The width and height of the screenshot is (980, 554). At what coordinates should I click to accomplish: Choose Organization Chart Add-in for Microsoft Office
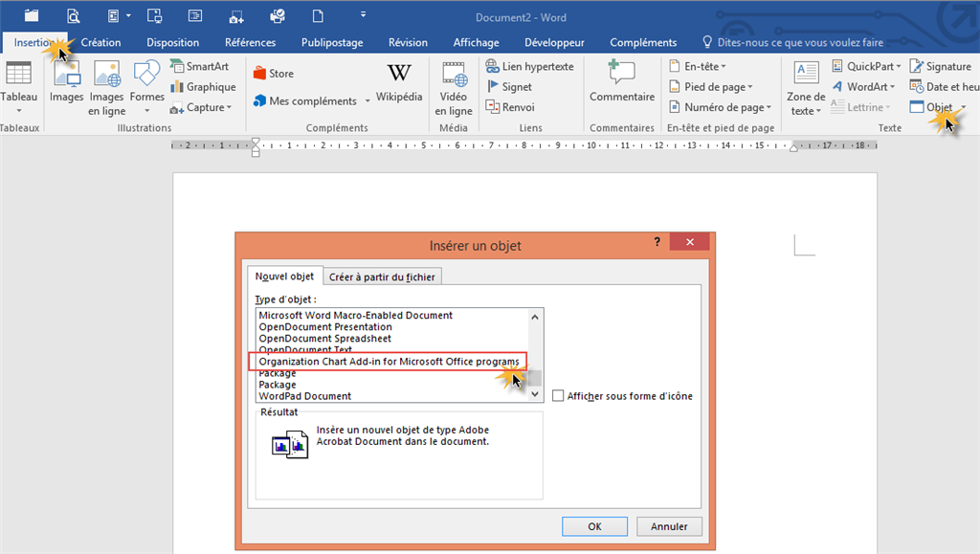click(x=389, y=362)
